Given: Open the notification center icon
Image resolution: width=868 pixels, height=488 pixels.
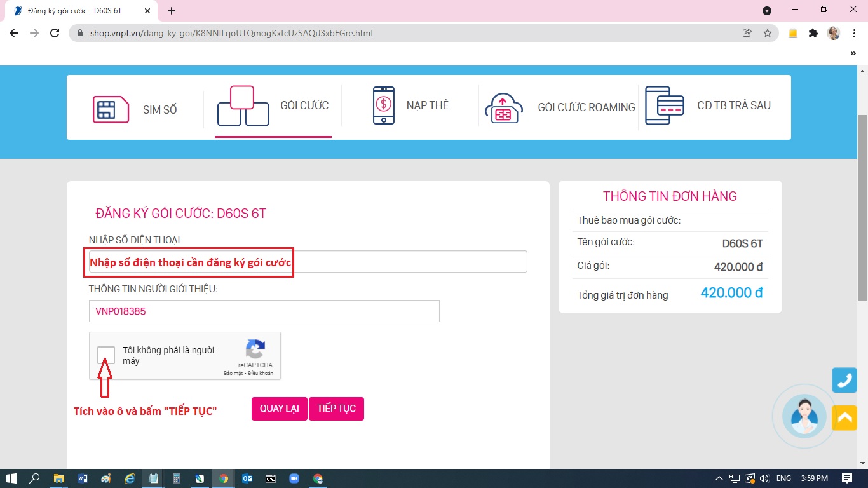Looking at the screenshot, I should pos(847,478).
